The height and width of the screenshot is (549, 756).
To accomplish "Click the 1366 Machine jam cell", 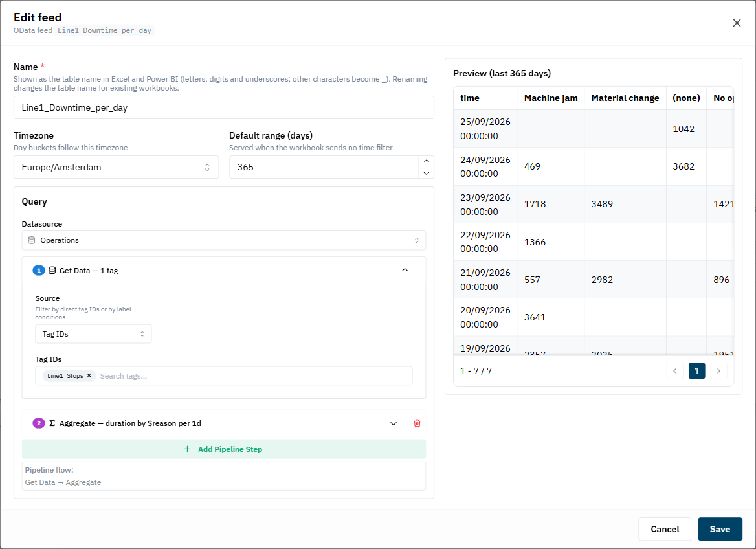I will click(551, 241).
